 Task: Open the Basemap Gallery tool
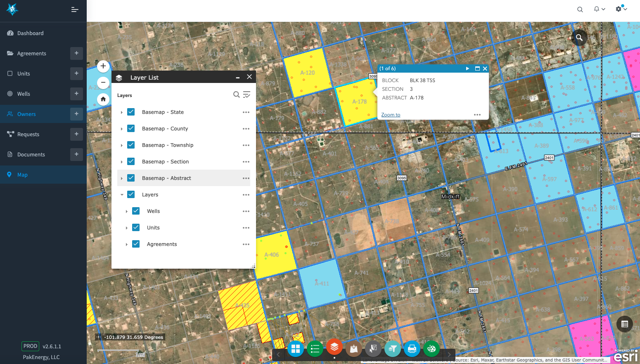click(x=296, y=349)
